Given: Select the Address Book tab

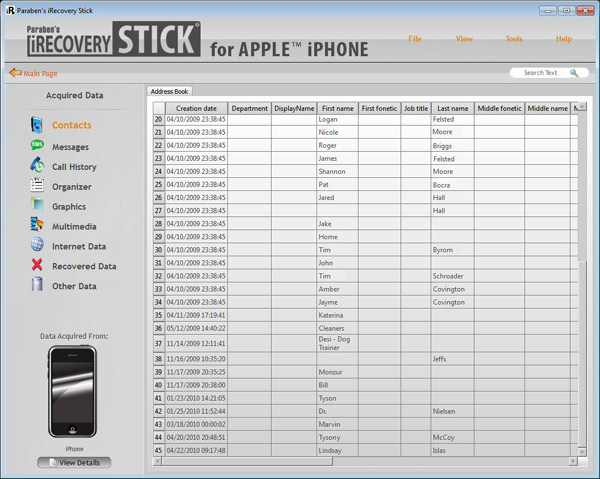Looking at the screenshot, I should [170, 91].
